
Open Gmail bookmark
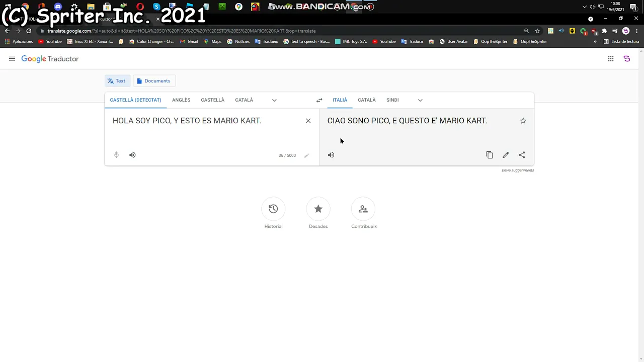[189, 42]
